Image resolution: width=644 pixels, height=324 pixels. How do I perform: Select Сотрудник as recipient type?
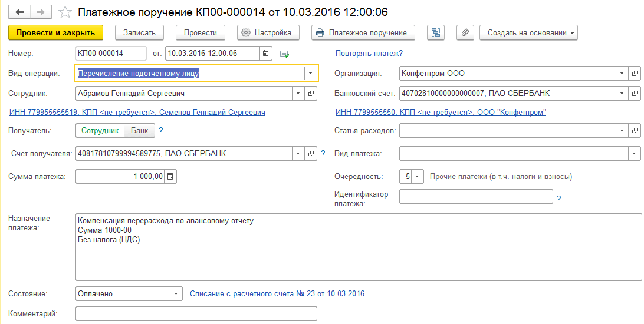tap(100, 131)
